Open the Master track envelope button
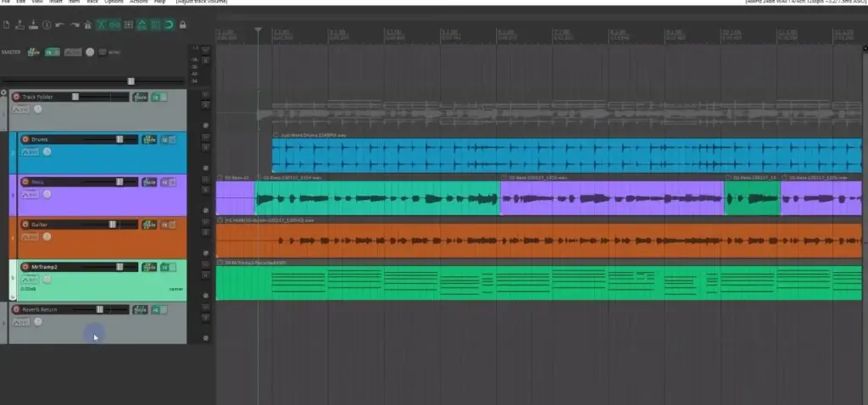Viewport: 868px width, 405px height. coord(73,52)
